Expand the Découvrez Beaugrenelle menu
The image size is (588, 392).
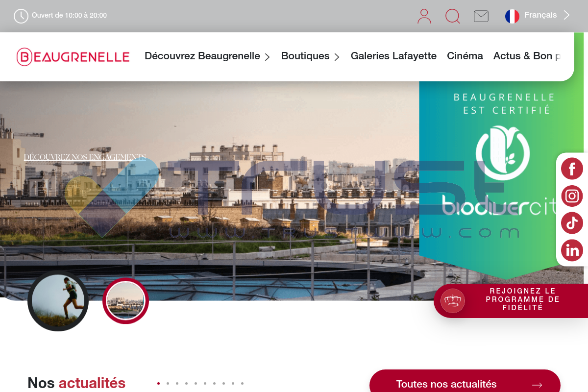click(x=207, y=56)
